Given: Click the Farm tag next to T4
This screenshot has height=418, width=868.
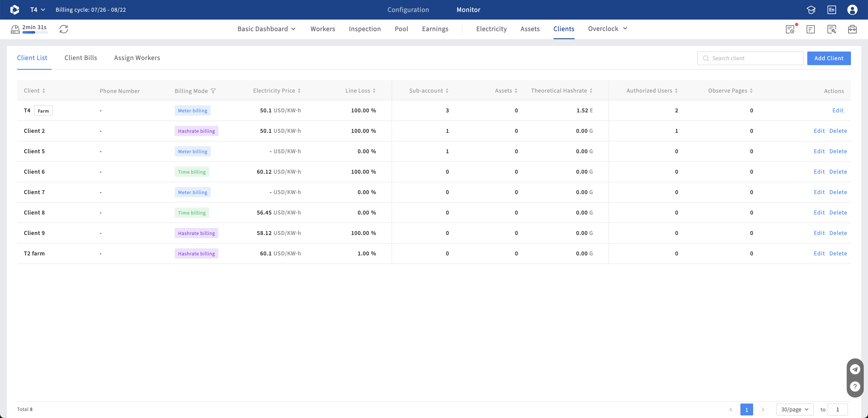Looking at the screenshot, I should 43,111.
